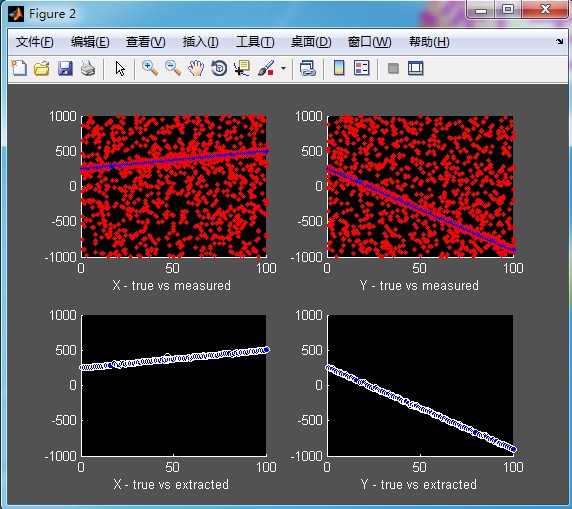This screenshot has height=509, width=572.
Task: Open the 工具(T) menu
Action: click(255, 42)
